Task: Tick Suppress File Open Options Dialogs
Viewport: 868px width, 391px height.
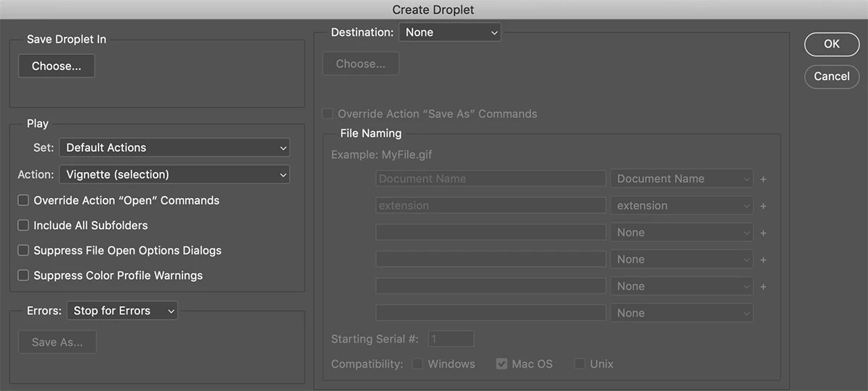Action: click(24, 251)
